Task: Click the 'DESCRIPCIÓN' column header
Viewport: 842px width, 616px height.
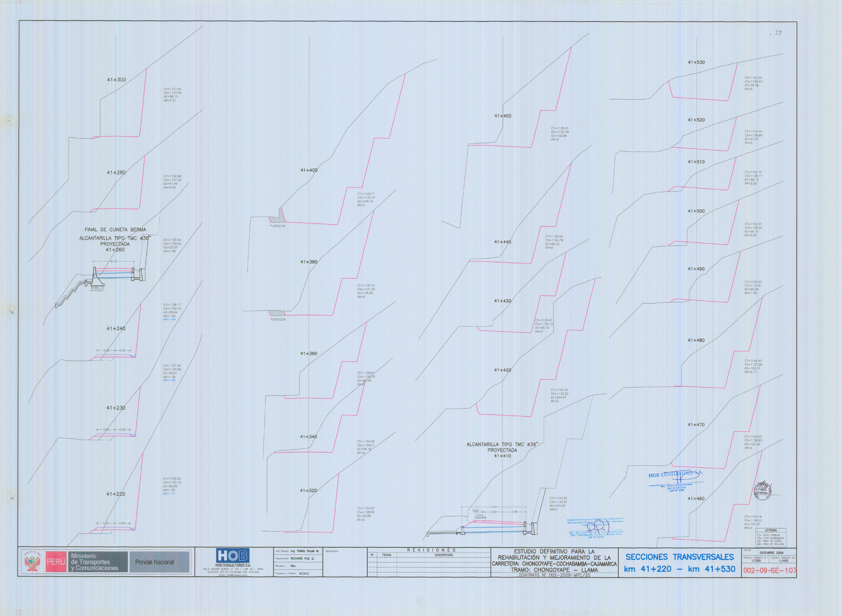Action: click(x=444, y=555)
